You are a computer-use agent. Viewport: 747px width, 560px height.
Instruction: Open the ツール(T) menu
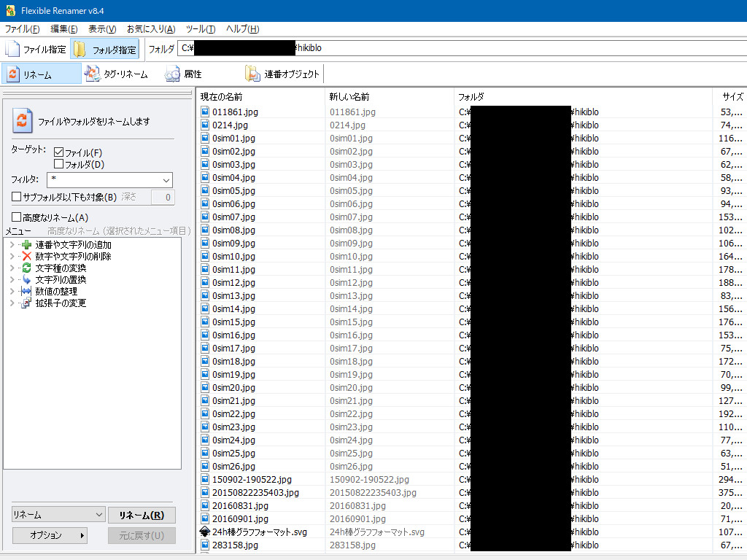(x=201, y=29)
